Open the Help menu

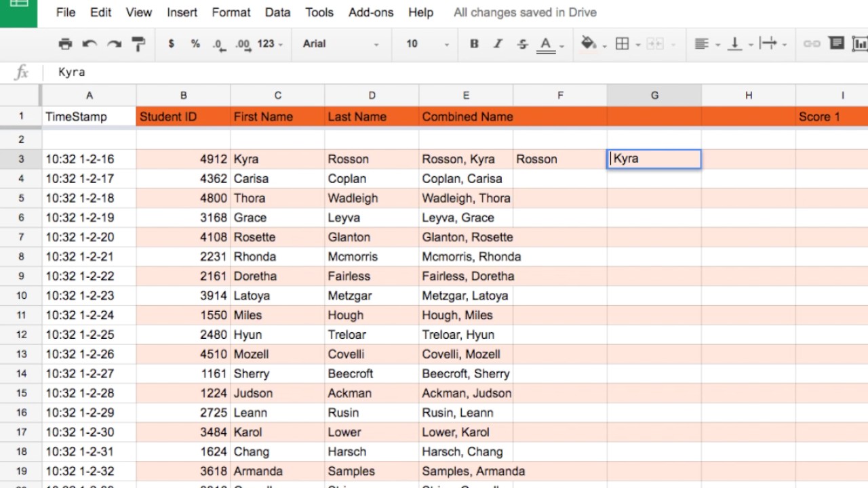point(421,12)
